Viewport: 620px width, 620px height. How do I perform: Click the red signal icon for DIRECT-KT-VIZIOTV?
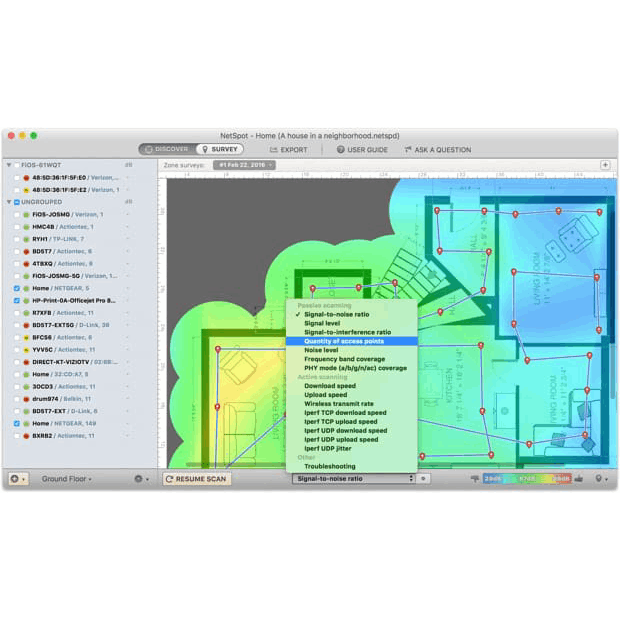26,362
